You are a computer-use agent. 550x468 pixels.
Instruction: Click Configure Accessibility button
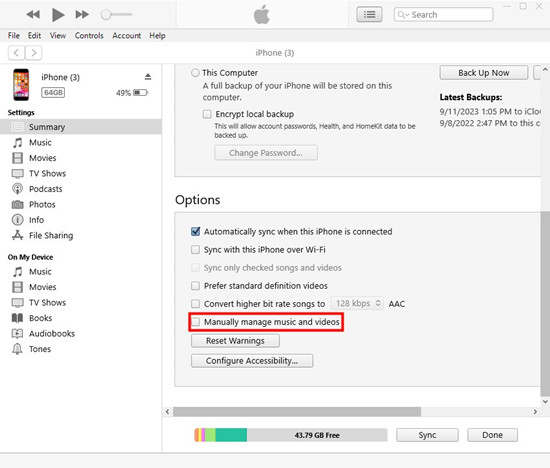(x=252, y=361)
